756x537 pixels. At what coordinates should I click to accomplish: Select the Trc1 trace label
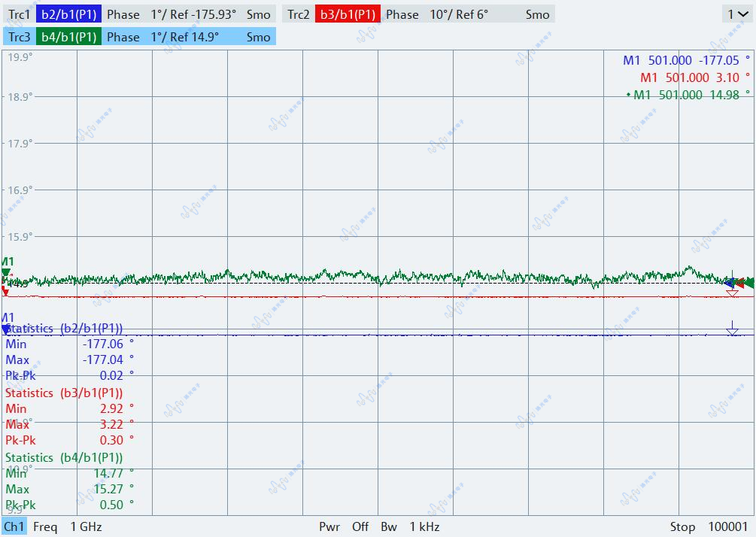coord(19,14)
